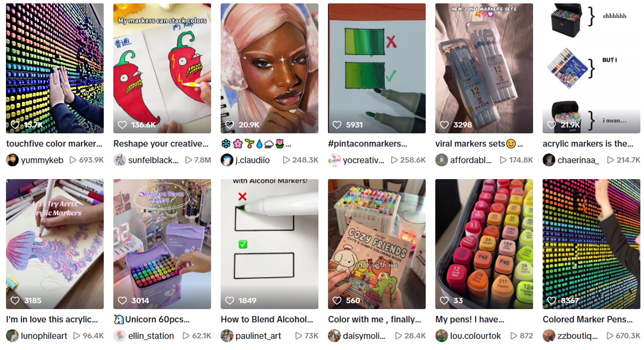Open yummykeb's profile avatar
Viewport: 644px width, 350px height.
(12, 160)
